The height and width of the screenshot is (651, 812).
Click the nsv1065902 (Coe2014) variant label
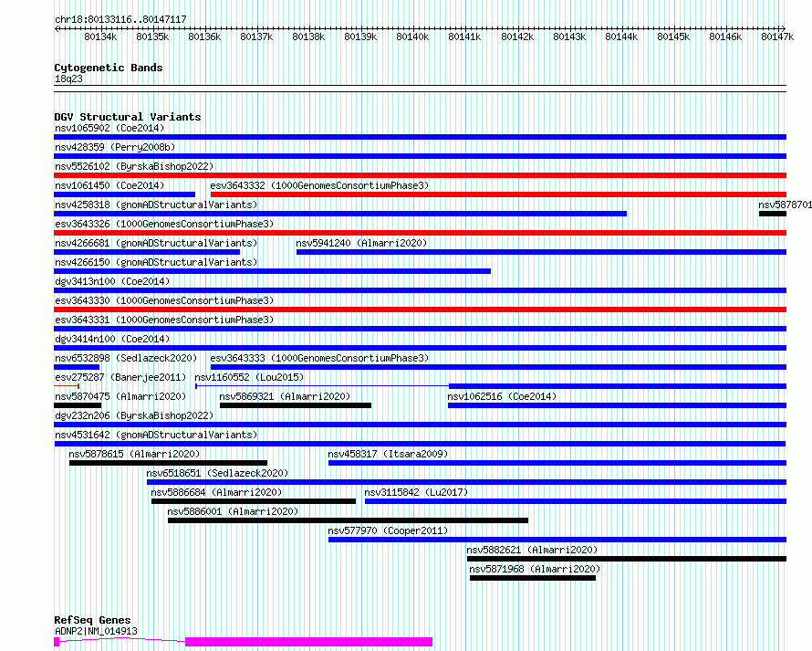109,128
